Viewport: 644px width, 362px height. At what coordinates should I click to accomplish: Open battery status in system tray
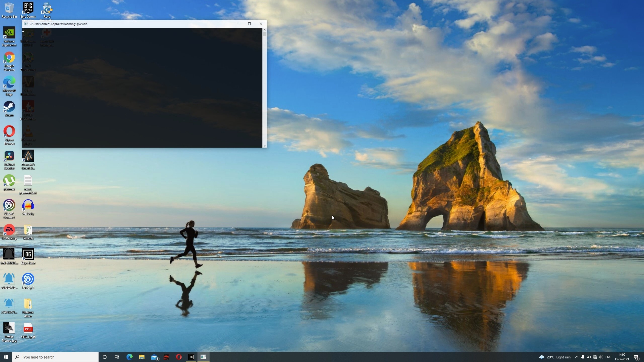[589, 357]
